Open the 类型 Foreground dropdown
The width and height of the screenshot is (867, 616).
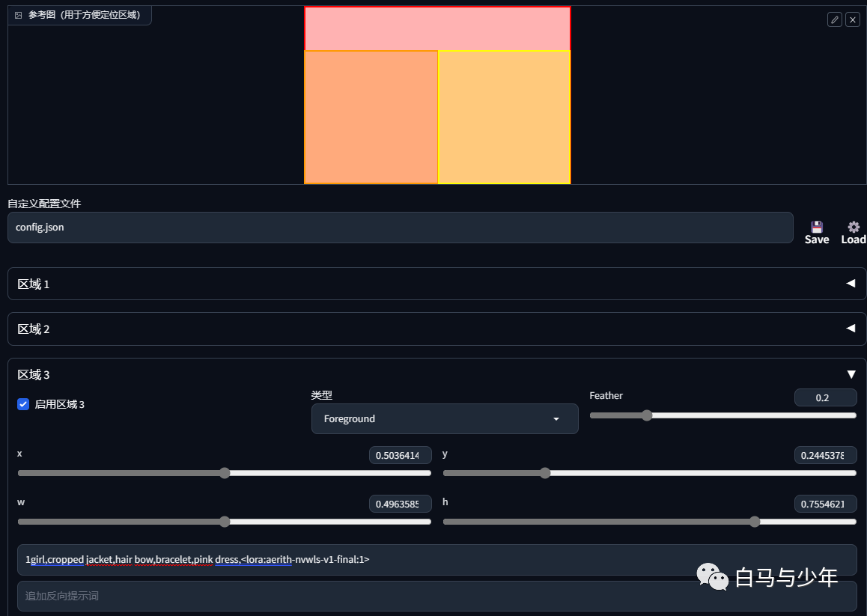coord(445,418)
